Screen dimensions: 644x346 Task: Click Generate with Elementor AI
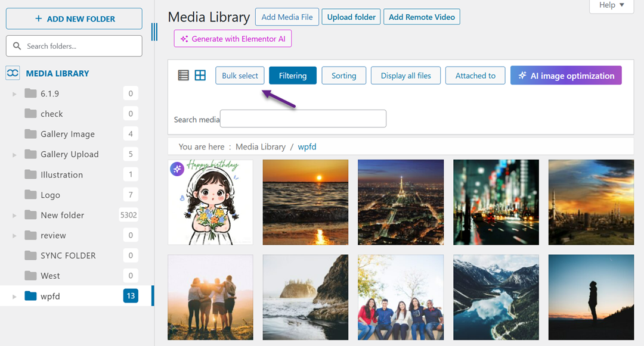[x=233, y=38]
